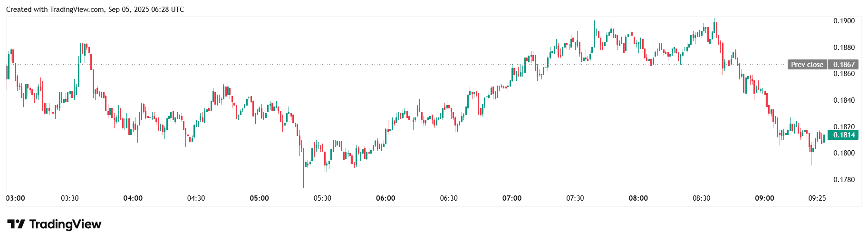The height and width of the screenshot is (242, 868).
Task: Click the 05:30 time axis label
Action: (x=322, y=198)
